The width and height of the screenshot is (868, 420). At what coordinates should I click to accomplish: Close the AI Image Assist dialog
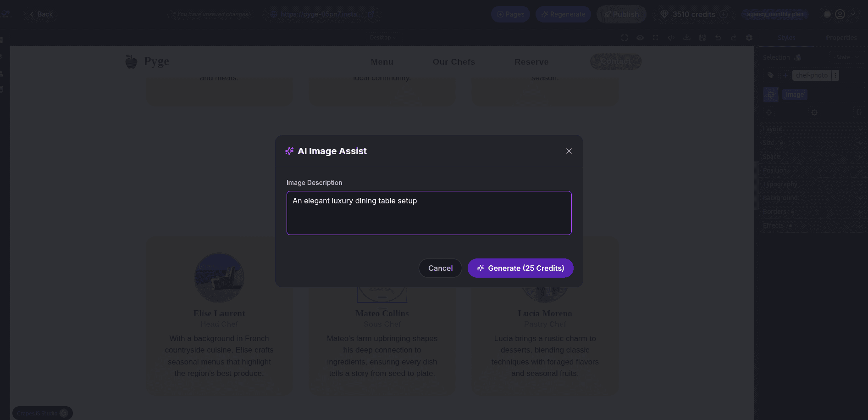point(569,151)
